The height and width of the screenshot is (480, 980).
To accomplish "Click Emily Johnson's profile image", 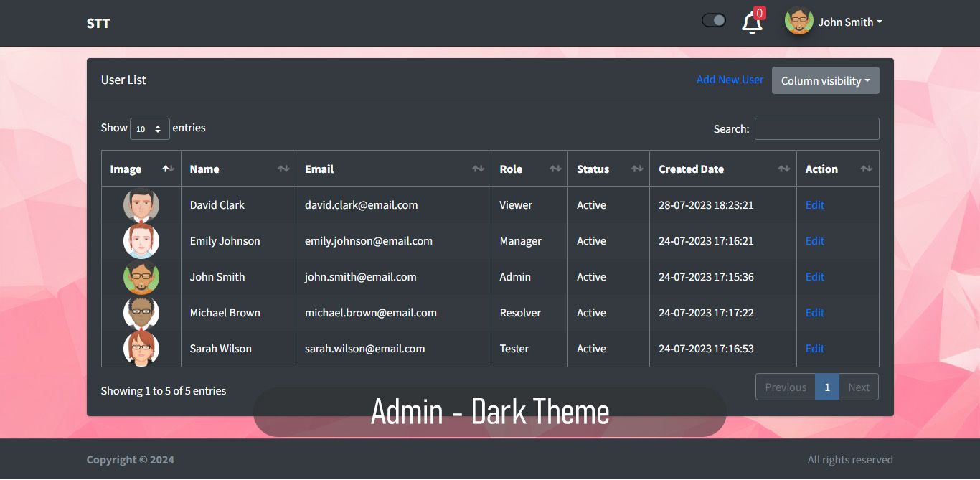I will (x=141, y=241).
